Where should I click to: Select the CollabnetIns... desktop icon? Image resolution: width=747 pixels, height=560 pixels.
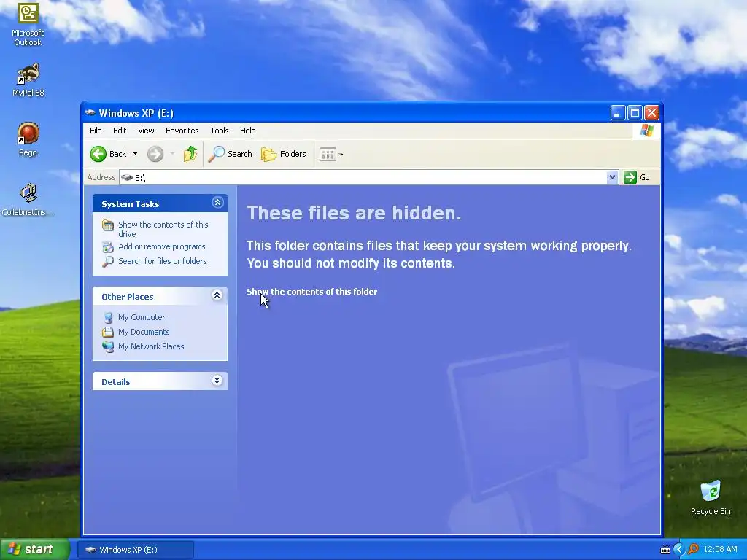click(28, 199)
